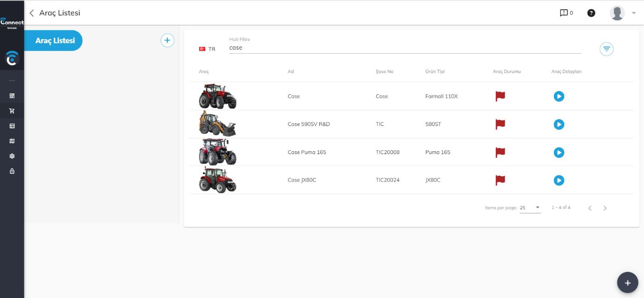Image resolution: width=644 pixels, height=298 pixels.
Task: Open the settings gear sidebar icon
Action: 12,156
